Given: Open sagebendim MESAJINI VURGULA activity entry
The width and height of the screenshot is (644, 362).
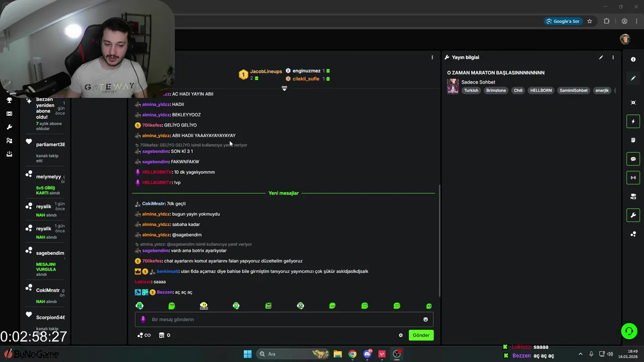Looking at the screenshot, I should point(45,263).
